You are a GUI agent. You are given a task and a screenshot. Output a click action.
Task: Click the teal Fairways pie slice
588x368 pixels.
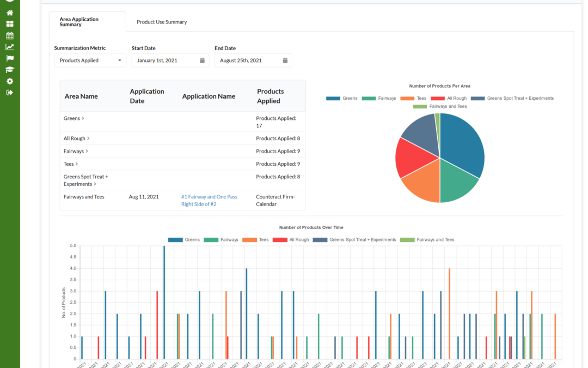[x=456, y=184]
